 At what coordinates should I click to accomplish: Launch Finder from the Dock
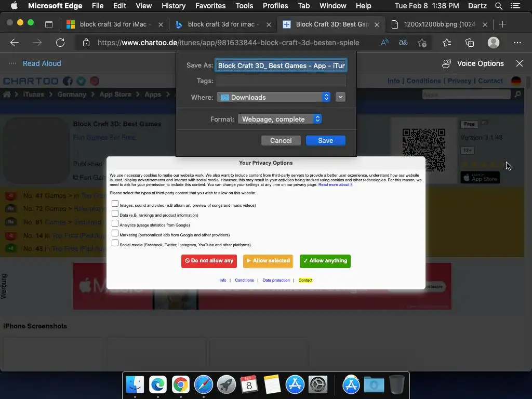point(135,384)
